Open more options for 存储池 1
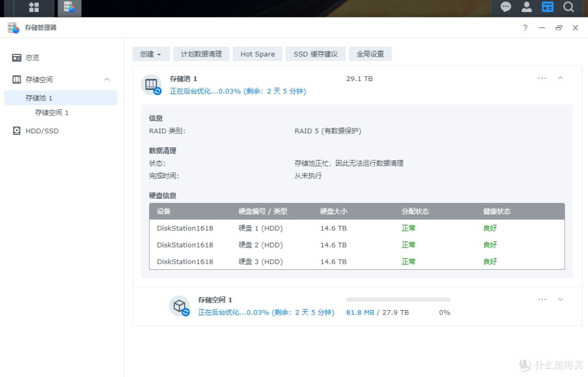The width and height of the screenshot is (588, 377). pos(542,78)
